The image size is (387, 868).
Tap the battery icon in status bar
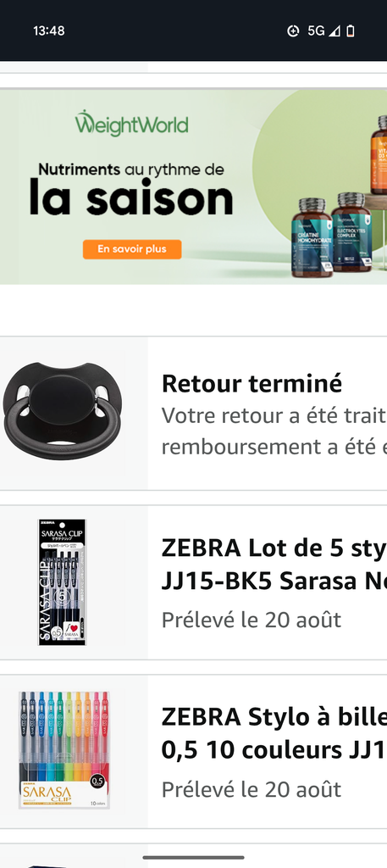[x=350, y=31]
